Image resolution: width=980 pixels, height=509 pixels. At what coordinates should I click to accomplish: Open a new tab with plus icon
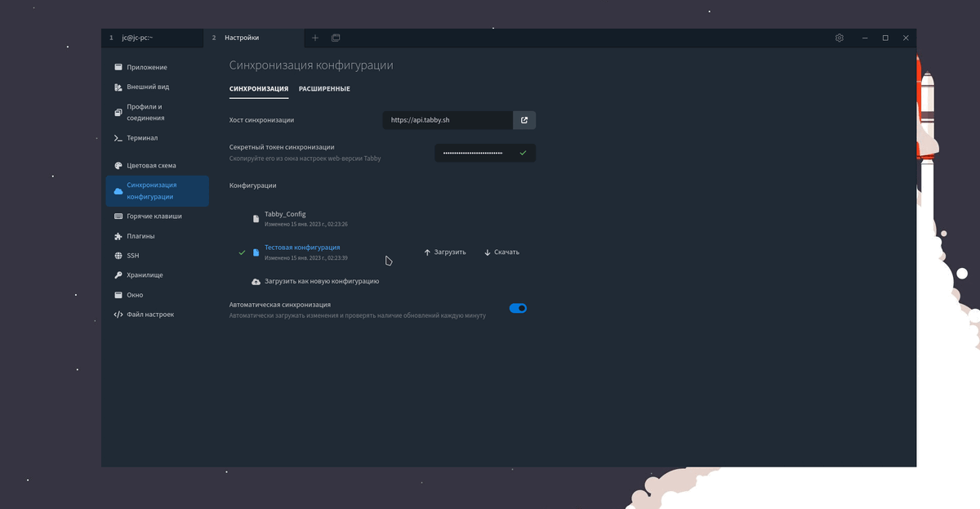coord(315,38)
